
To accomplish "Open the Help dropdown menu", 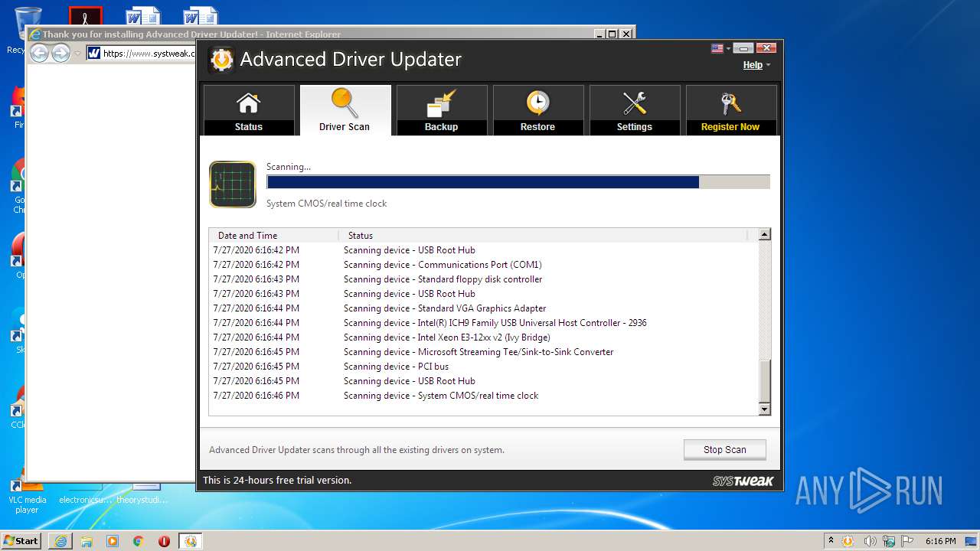I will pos(756,65).
